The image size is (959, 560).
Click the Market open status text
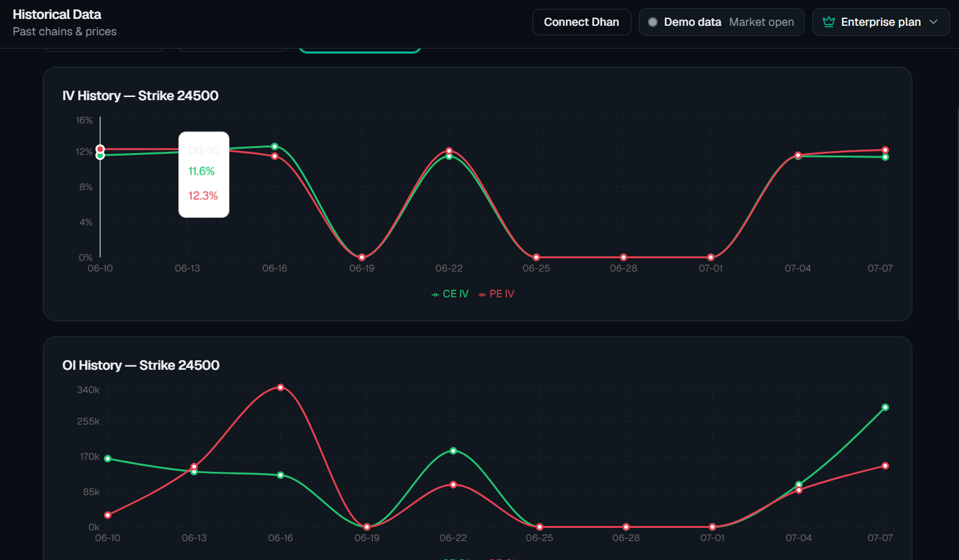[x=762, y=22]
